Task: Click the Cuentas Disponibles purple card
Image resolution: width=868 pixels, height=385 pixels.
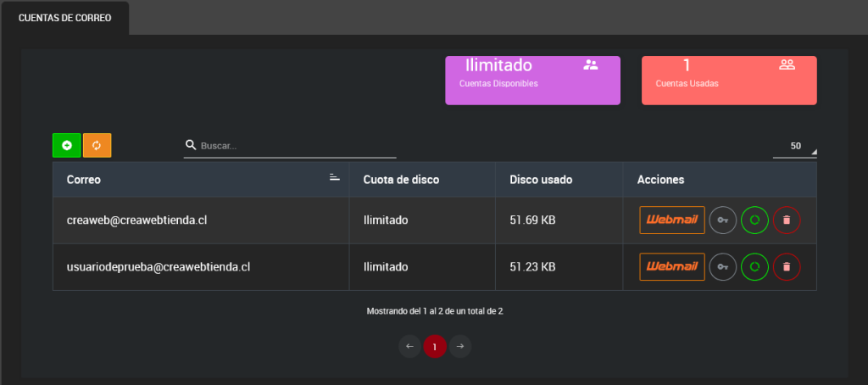Action: tap(532, 81)
